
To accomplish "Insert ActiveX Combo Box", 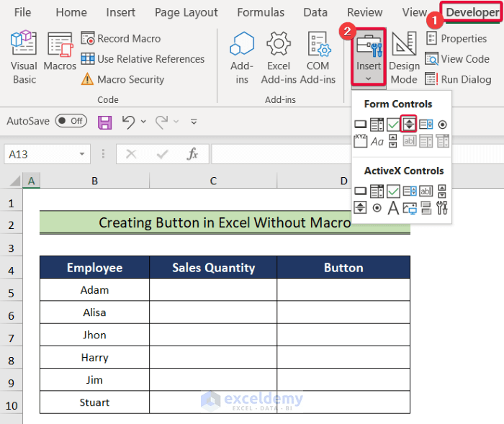I will (377, 191).
